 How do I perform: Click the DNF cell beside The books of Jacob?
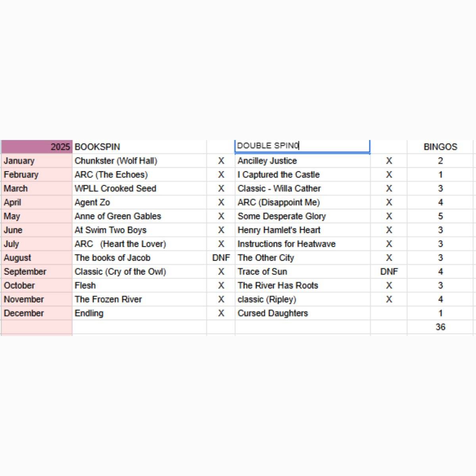tap(221, 258)
